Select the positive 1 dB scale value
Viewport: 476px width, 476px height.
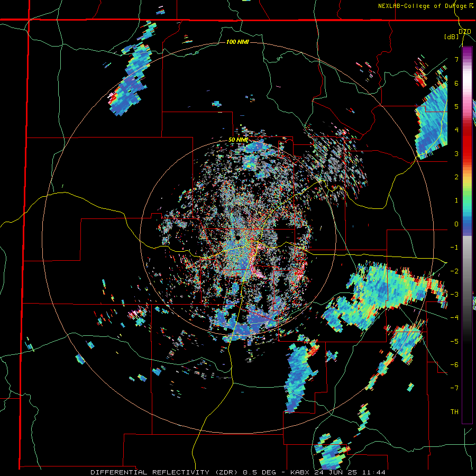(x=456, y=200)
